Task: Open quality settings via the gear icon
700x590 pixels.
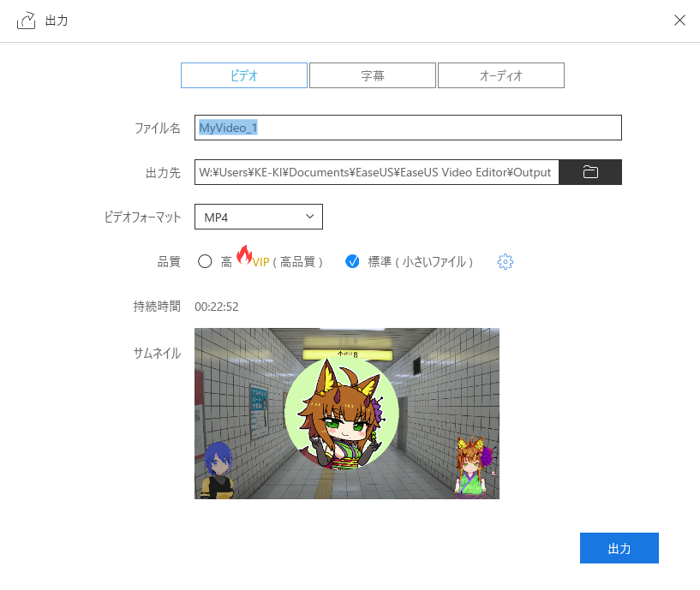Action: 506,262
